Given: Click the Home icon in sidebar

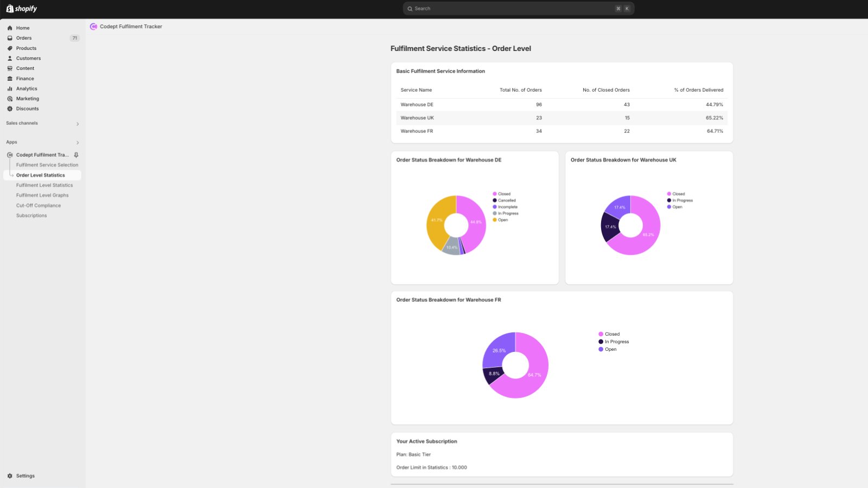Looking at the screenshot, I should [10, 28].
